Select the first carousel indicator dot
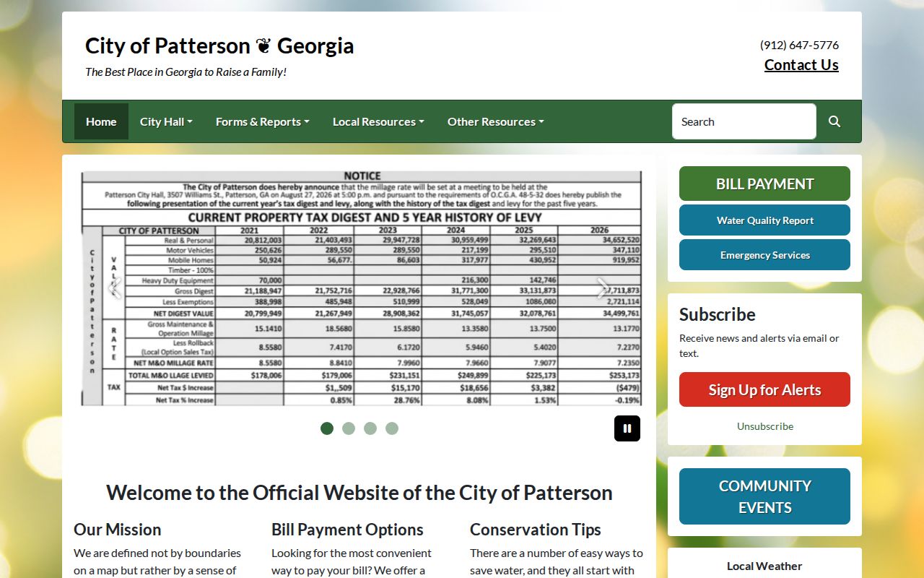 point(327,428)
